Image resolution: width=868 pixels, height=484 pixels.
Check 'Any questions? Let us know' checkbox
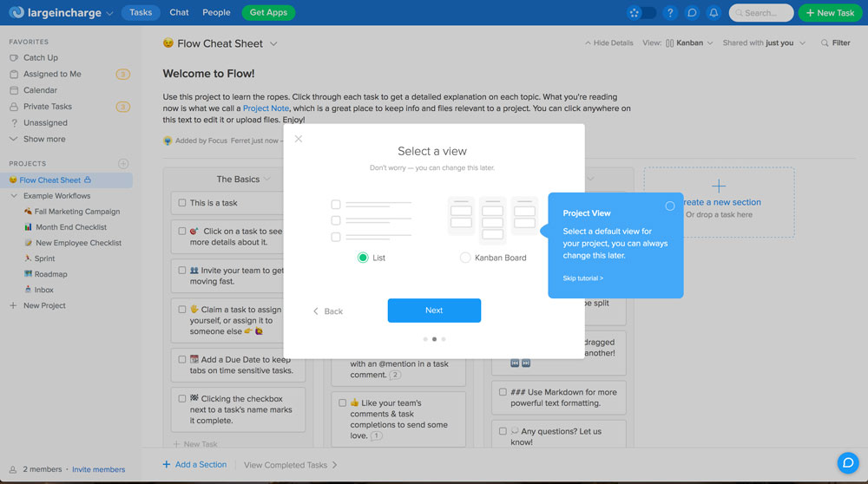[x=503, y=431]
